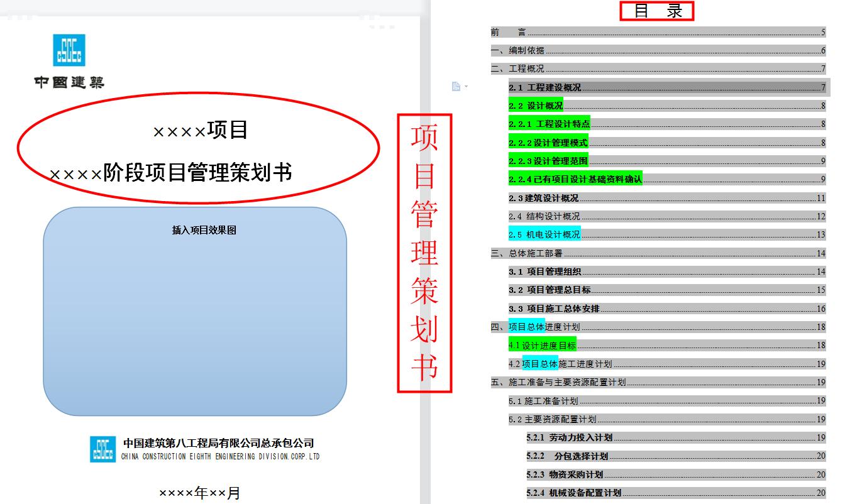Select the highlighted 2.5 机电设计概况 entry
This screenshot has height=504, width=862.
pyautogui.click(x=544, y=234)
